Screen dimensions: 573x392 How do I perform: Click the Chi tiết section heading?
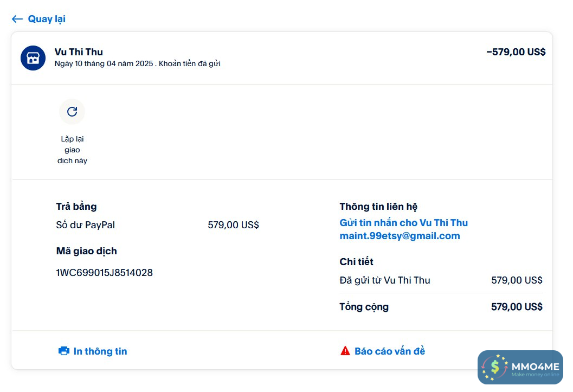click(x=356, y=262)
